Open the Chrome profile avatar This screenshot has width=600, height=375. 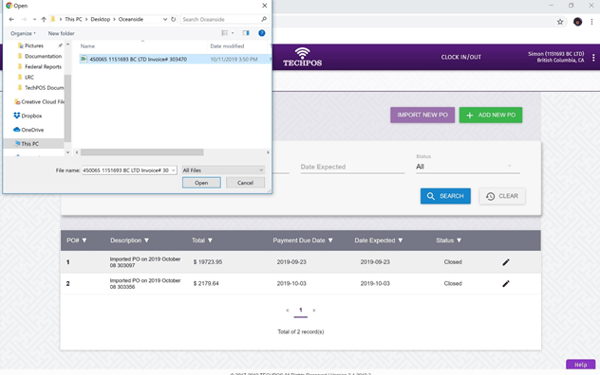pos(577,22)
